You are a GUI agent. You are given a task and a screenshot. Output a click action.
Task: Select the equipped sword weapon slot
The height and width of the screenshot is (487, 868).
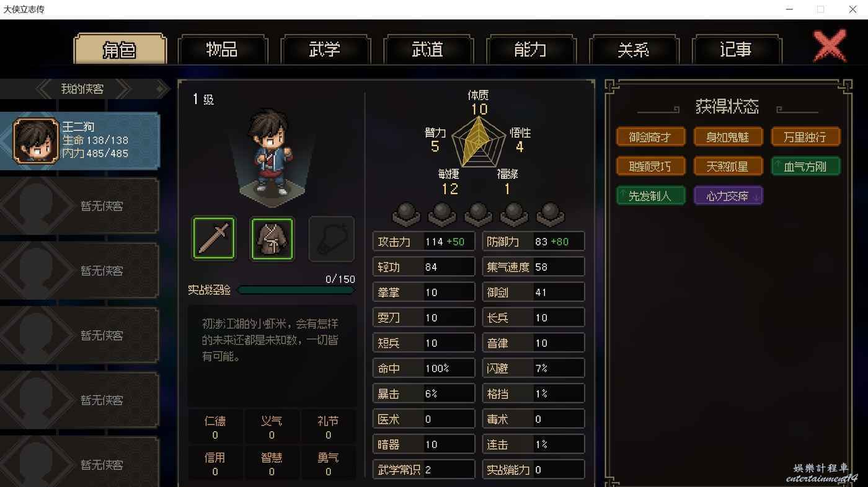coord(214,238)
